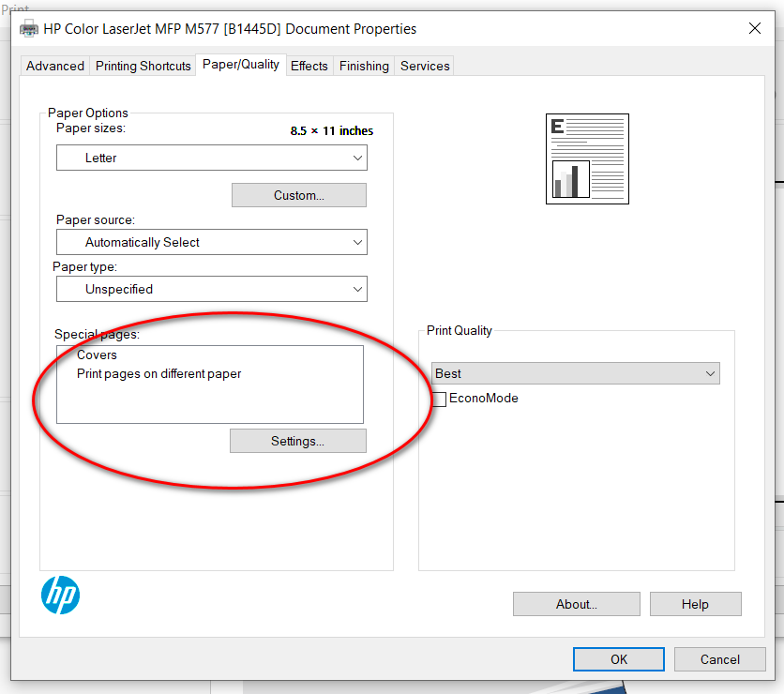Image resolution: width=784 pixels, height=694 pixels.
Task: Click the document preview thumbnail
Action: click(587, 158)
